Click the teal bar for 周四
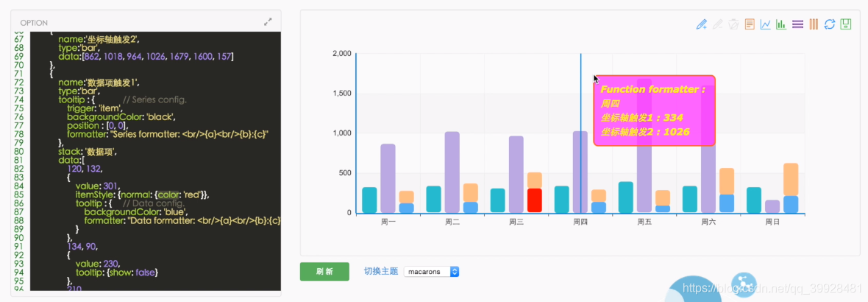The height and width of the screenshot is (302, 868). (x=561, y=200)
